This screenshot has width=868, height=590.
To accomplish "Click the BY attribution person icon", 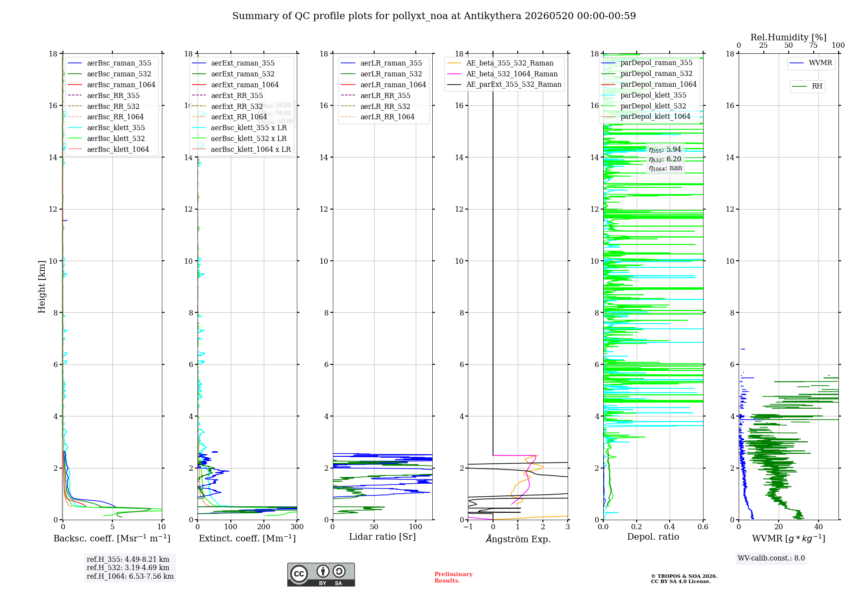I will [x=322, y=571].
